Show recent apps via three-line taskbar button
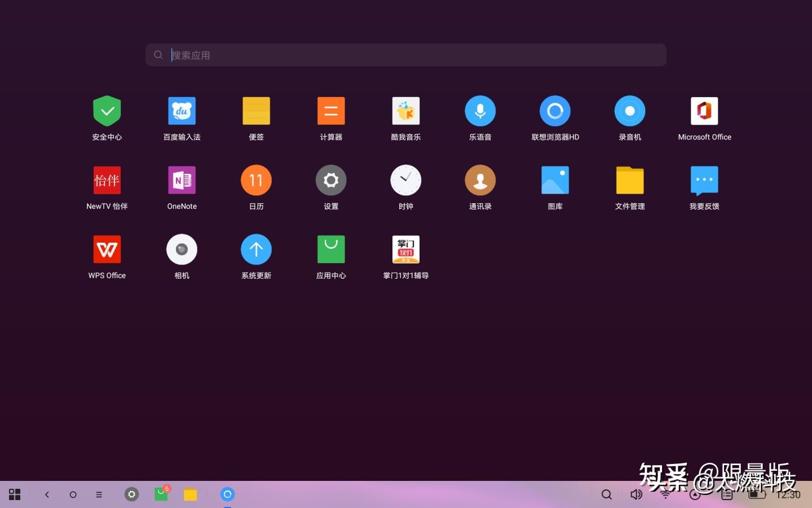The image size is (812, 508). pyautogui.click(x=99, y=494)
